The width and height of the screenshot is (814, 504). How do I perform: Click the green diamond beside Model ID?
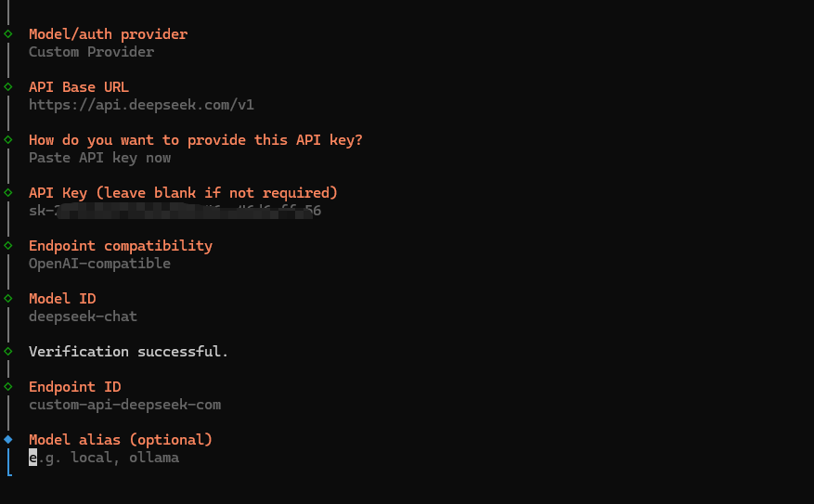pos(8,299)
